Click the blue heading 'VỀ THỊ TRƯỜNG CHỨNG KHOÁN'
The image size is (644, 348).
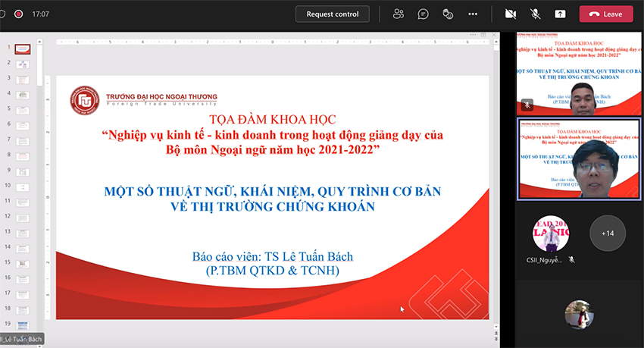point(272,206)
